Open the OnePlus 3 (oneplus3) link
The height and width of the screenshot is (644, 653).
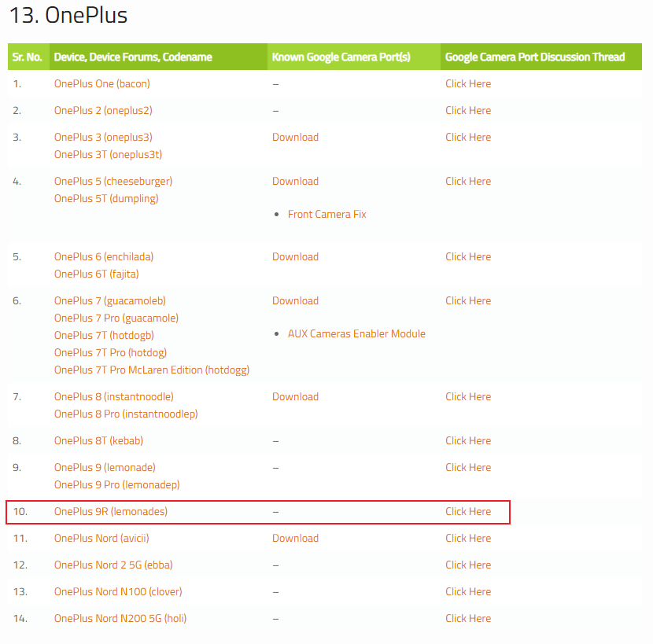103,137
